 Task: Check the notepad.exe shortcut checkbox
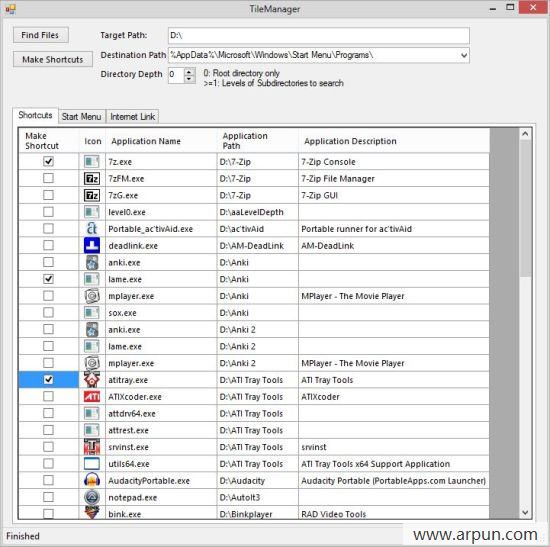[x=48, y=497]
